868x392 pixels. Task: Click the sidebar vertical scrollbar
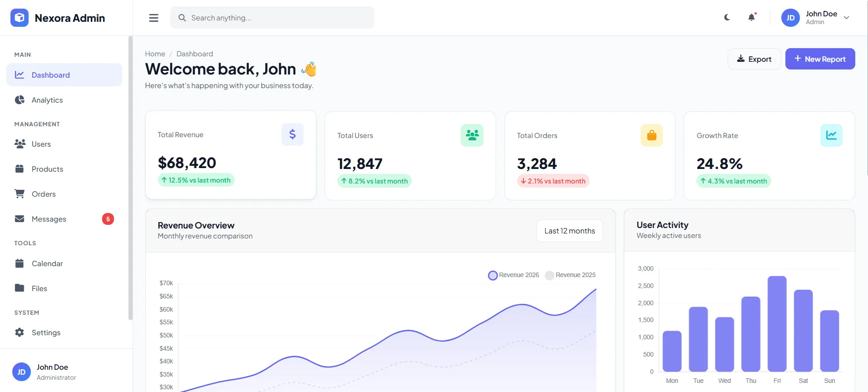coord(130,178)
